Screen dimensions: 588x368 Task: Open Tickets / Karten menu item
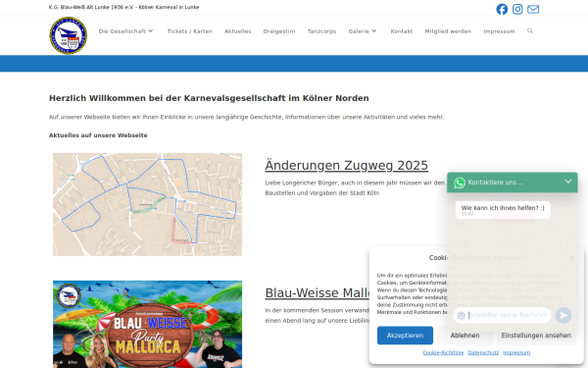[x=190, y=31]
